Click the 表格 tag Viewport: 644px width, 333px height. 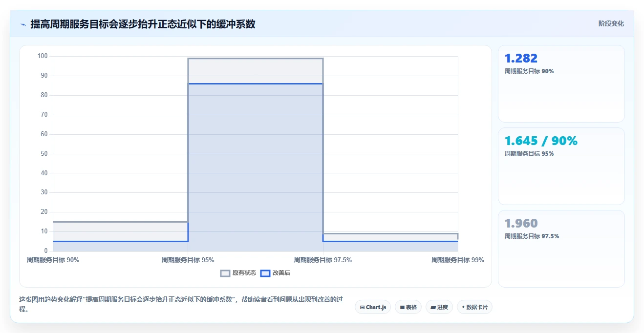pos(408,307)
